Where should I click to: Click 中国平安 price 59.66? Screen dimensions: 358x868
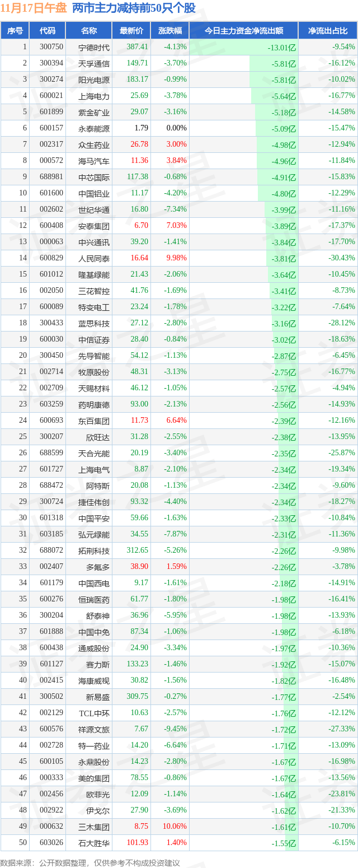coord(139,518)
